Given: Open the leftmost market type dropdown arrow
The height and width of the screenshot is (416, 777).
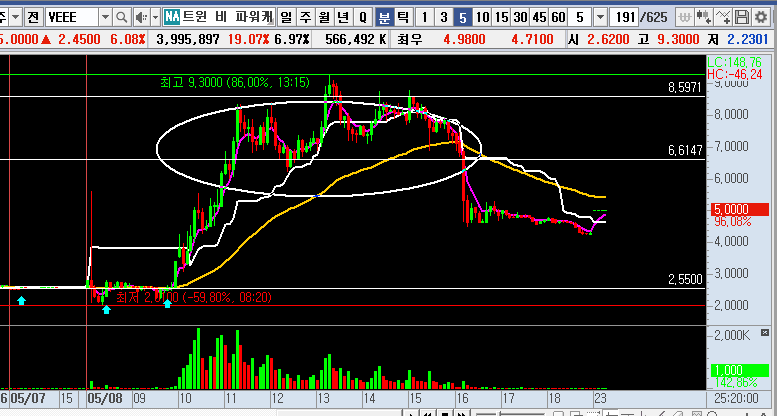Looking at the screenshot, I should (16, 18).
